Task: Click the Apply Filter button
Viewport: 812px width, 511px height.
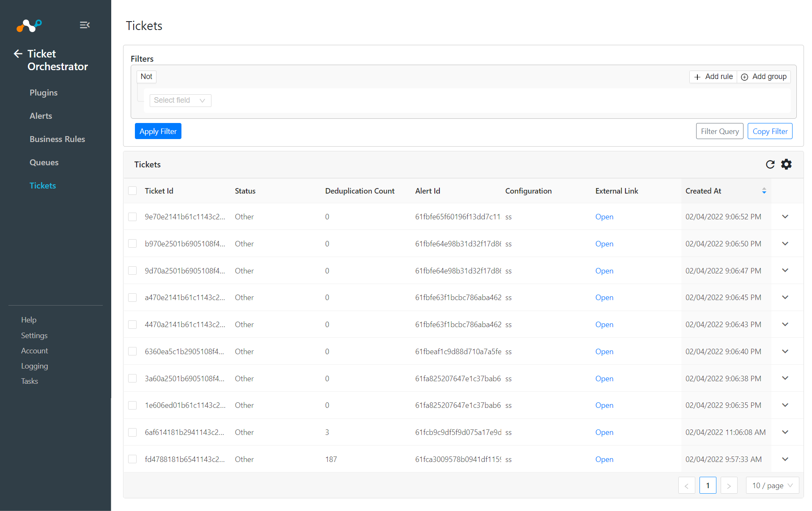Action: [x=158, y=131]
